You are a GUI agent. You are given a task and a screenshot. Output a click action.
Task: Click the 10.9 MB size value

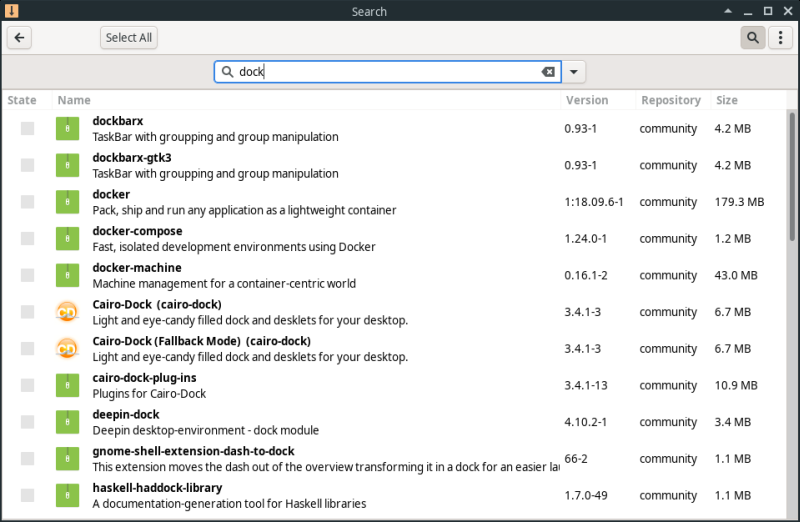[x=736, y=386]
